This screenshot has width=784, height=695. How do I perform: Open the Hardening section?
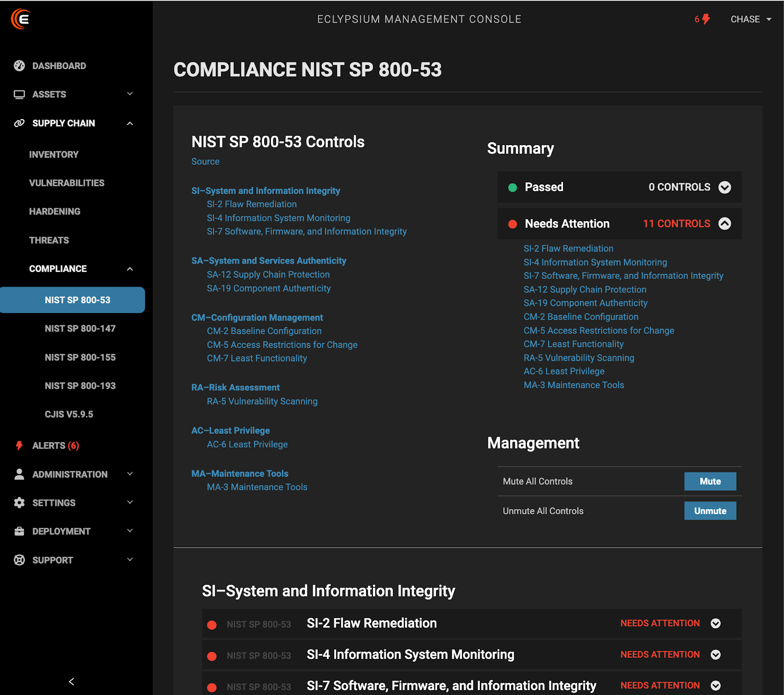coord(55,211)
